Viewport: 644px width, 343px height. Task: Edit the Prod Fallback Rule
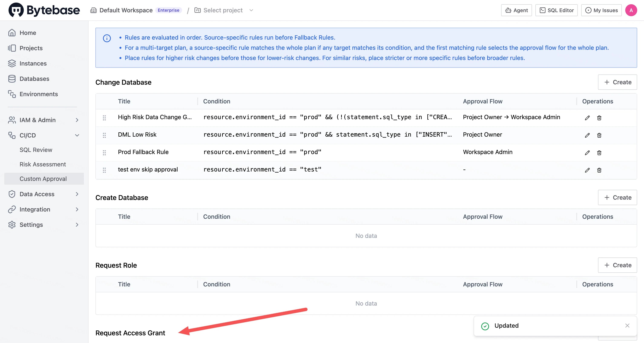587,153
